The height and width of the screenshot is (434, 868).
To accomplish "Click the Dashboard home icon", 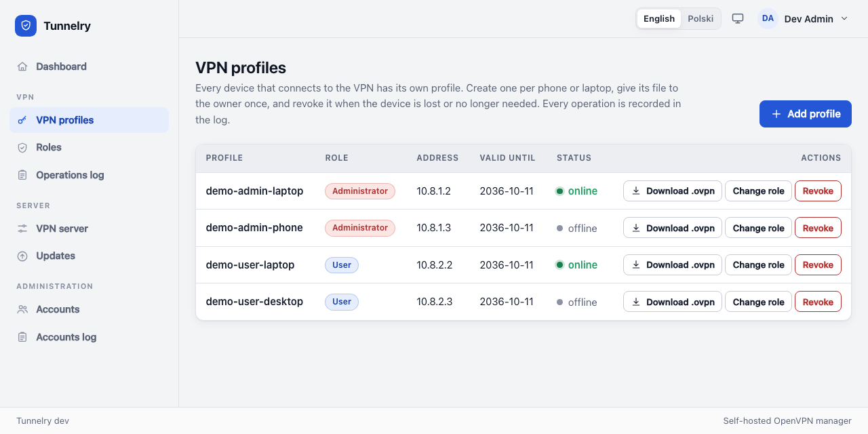I will point(22,66).
